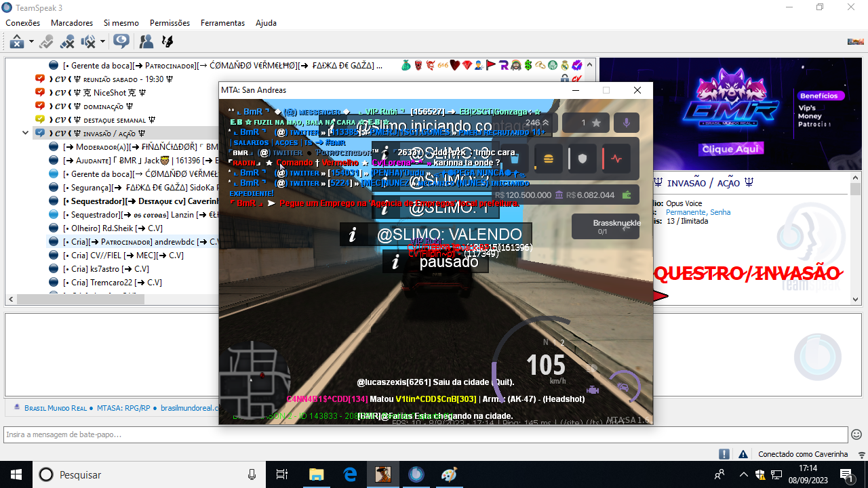Viewport: 868px width, 488px height.
Task: Select the NiceShot channel
Action: point(98,93)
